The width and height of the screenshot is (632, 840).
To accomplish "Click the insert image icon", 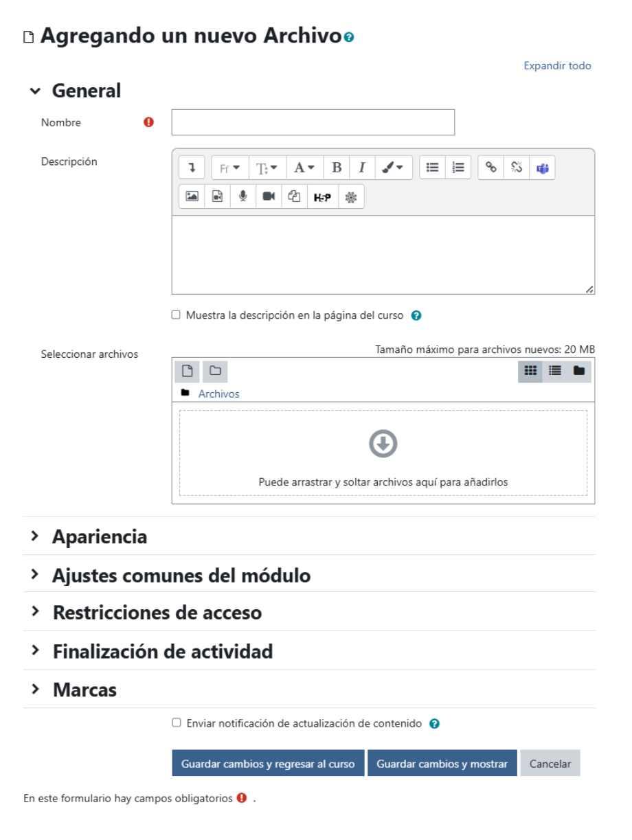I will (192, 196).
